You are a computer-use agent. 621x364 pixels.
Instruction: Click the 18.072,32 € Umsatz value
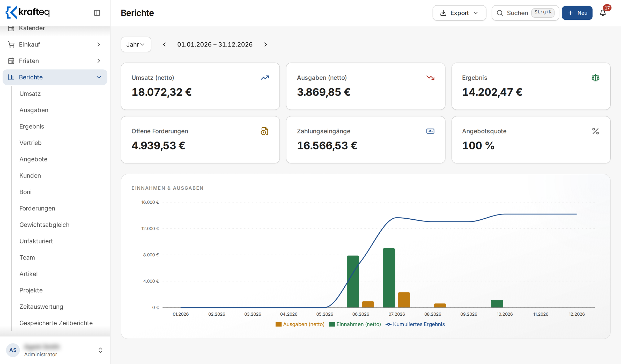coord(162,92)
